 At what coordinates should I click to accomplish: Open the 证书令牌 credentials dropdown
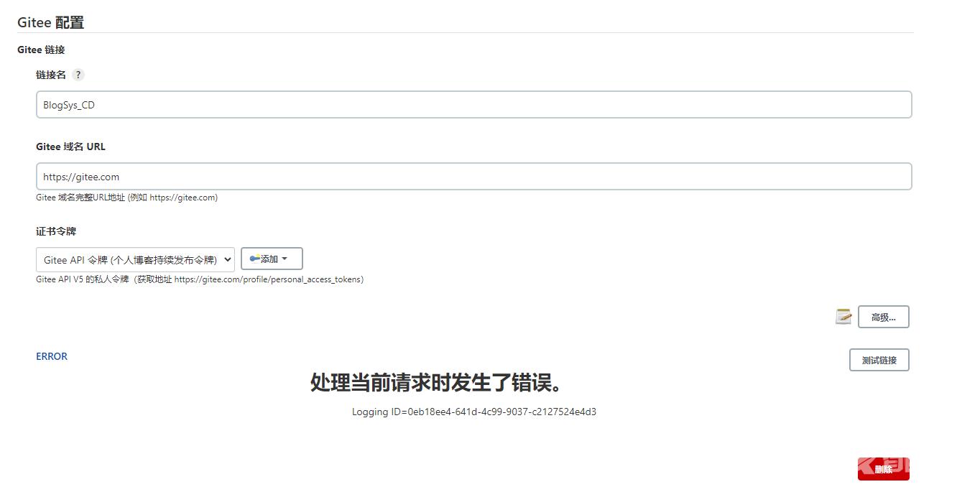tap(135, 259)
